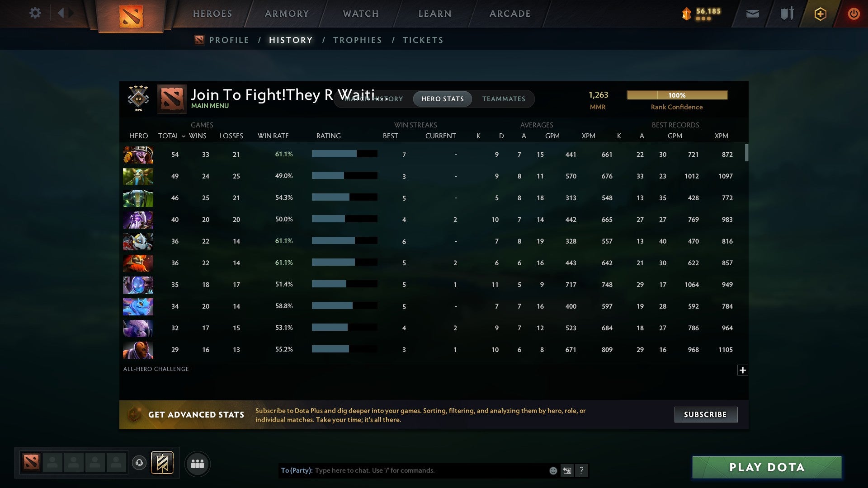Click the emoticon icon in the chat bar
This screenshot has height=488, width=868.
pos(552,470)
